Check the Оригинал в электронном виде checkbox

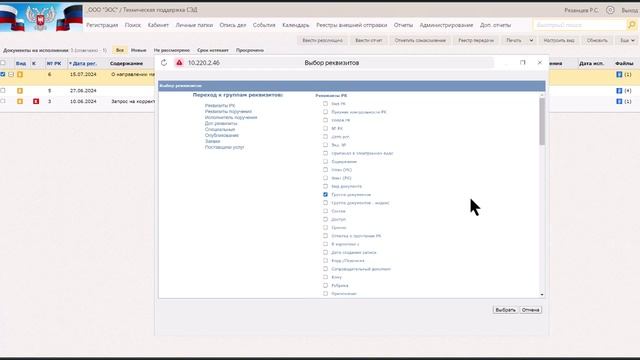point(325,153)
